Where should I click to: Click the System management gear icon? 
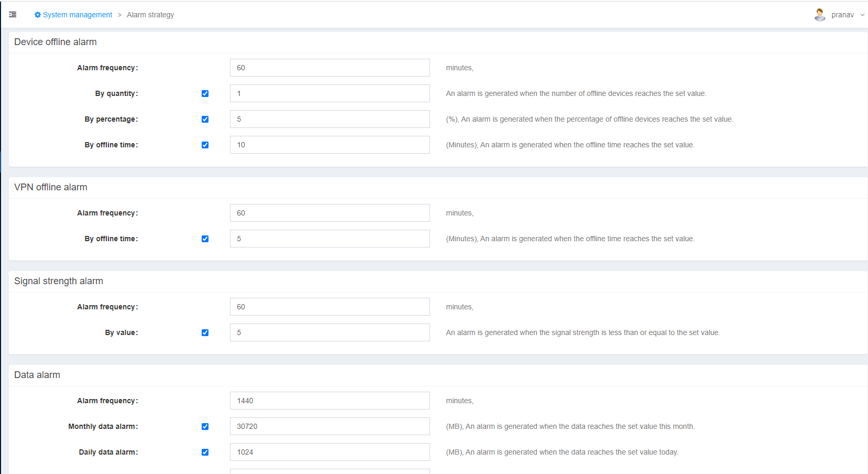tap(38, 15)
